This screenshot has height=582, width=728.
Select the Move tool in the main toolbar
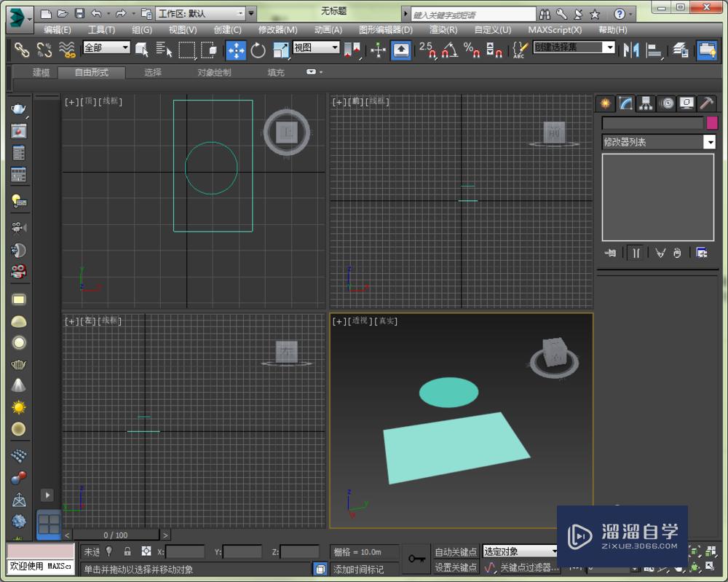coord(236,50)
